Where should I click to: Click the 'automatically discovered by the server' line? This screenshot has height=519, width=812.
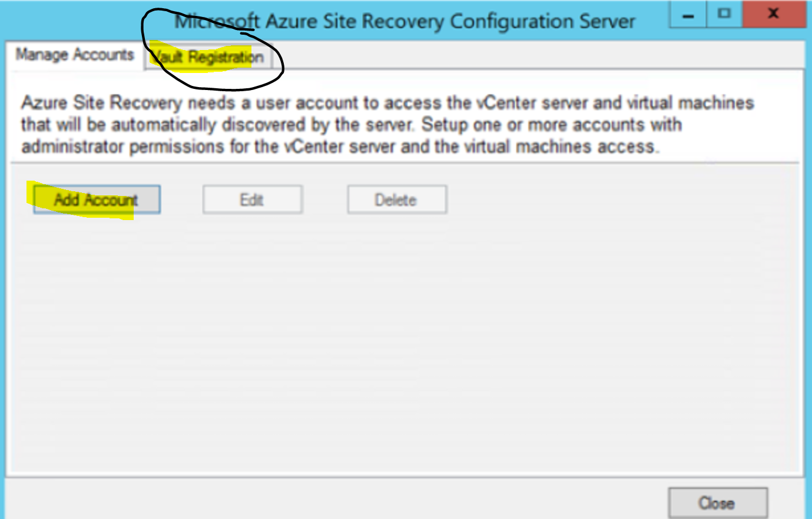point(351,125)
